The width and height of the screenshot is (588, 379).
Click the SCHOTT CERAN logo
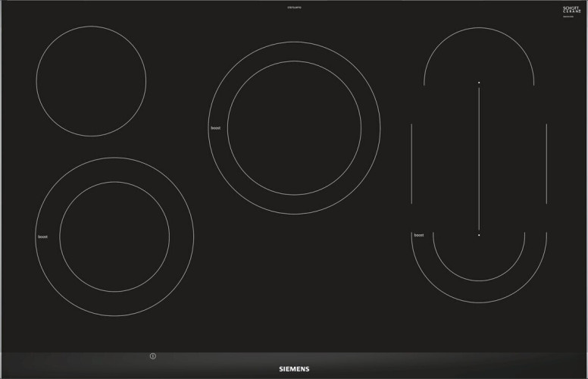(x=571, y=10)
